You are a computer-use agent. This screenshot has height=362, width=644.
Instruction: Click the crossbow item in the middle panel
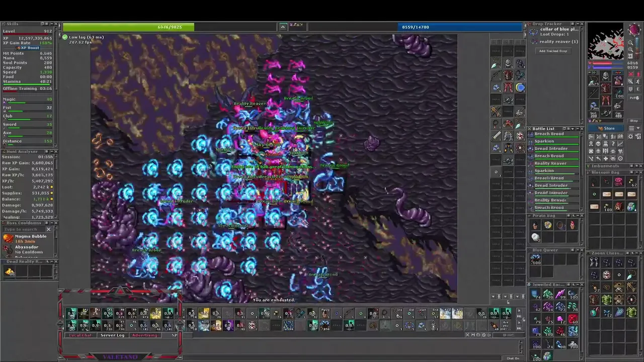point(496,112)
